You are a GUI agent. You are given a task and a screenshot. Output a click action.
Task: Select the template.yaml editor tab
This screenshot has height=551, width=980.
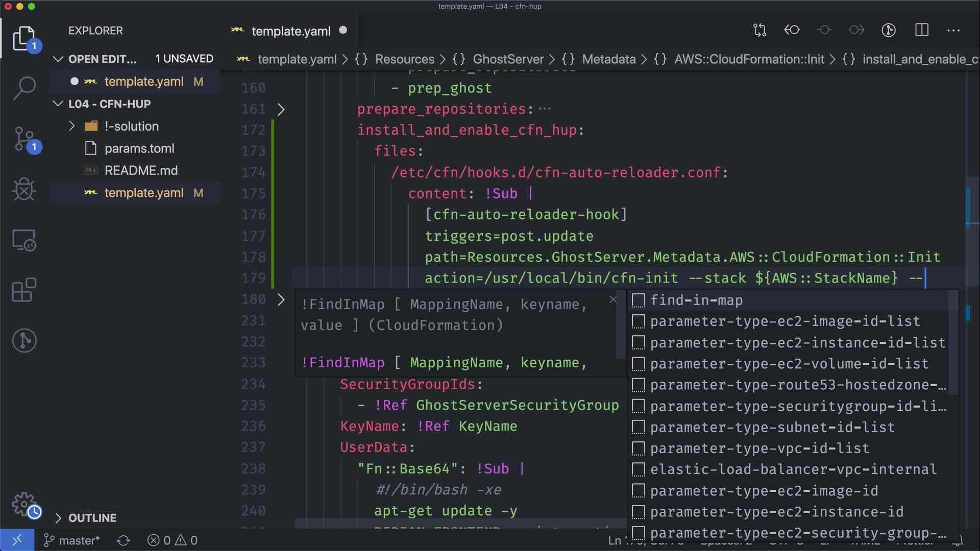pos(290,31)
